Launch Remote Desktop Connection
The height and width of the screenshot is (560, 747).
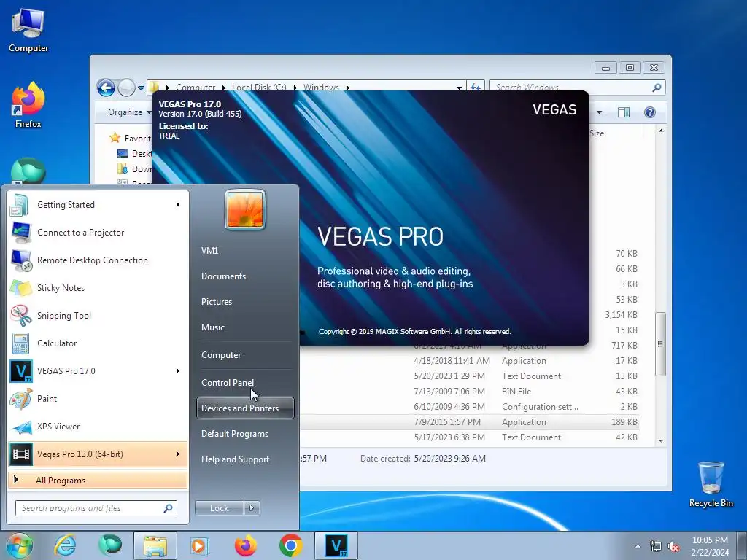pyautogui.click(x=98, y=260)
